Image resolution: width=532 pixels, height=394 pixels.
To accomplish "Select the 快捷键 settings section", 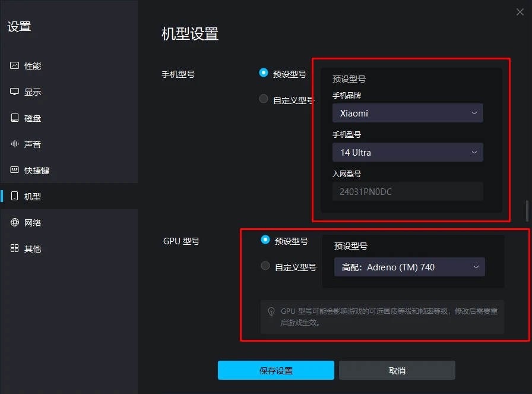I will click(69, 171).
